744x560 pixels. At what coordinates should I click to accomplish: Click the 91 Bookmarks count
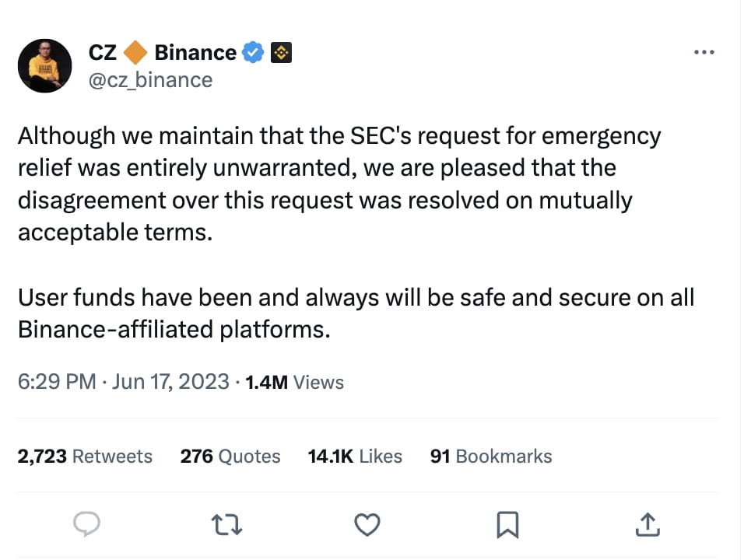(491, 456)
